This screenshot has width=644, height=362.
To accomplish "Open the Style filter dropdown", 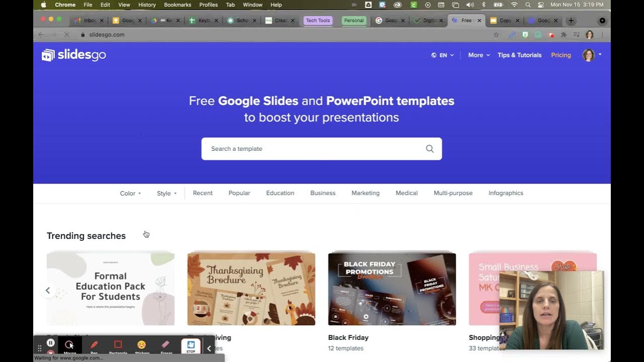I will pyautogui.click(x=167, y=193).
